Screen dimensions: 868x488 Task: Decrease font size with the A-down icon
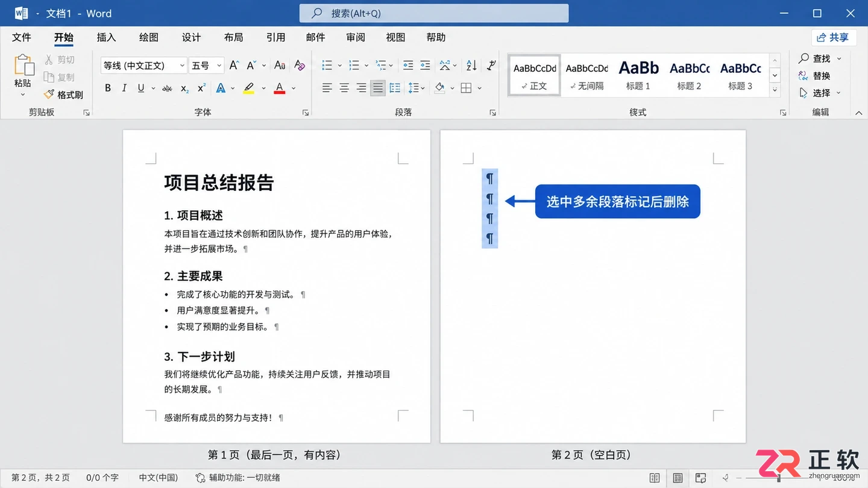click(x=251, y=65)
